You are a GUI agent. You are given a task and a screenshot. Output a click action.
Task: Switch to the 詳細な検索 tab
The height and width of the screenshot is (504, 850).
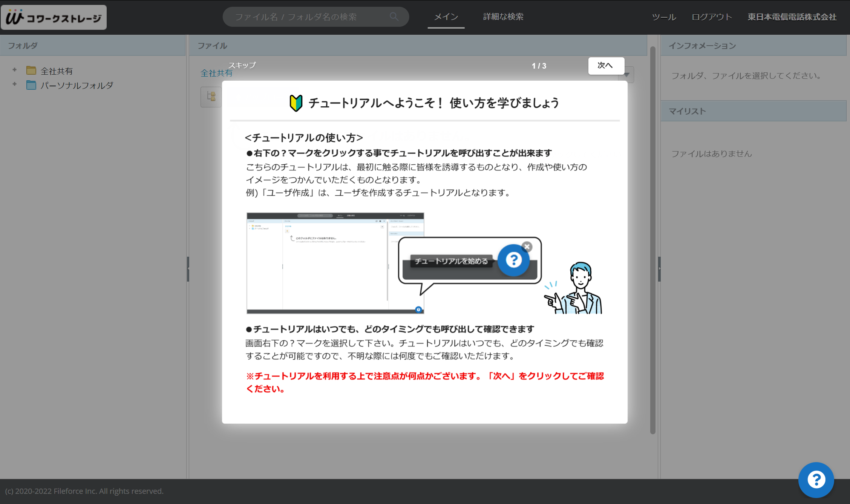pyautogui.click(x=503, y=17)
